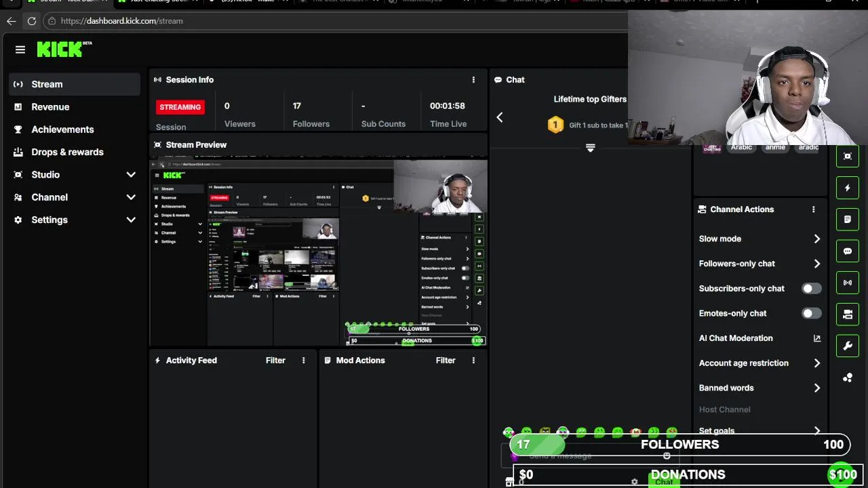The image size is (868, 488).
Task: Open Slow mode options
Action: (759, 239)
